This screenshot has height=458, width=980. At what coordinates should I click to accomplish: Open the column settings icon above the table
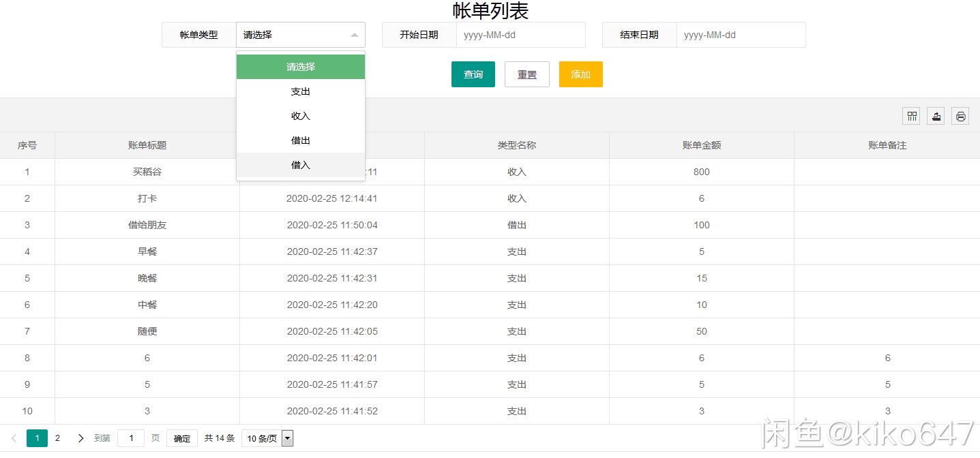pos(911,116)
